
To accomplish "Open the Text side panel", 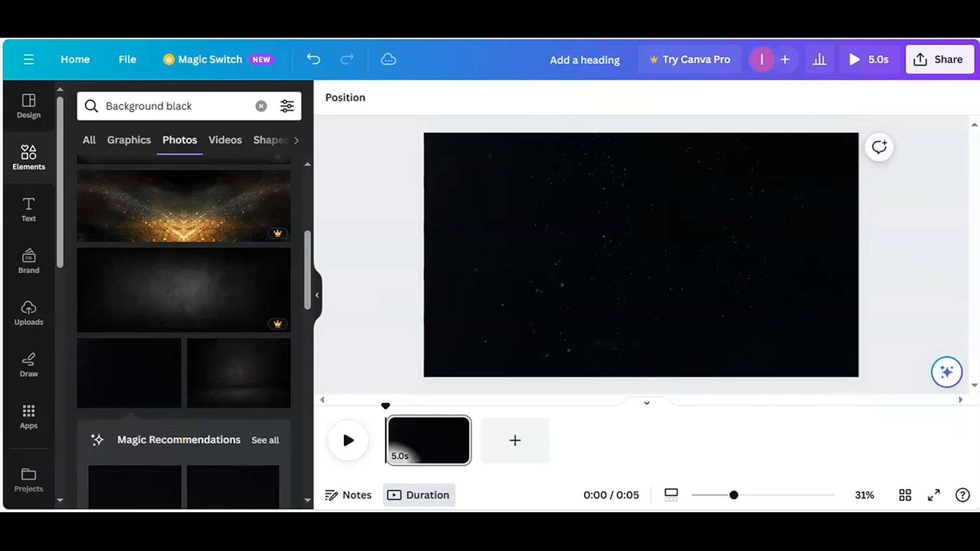I will [29, 209].
